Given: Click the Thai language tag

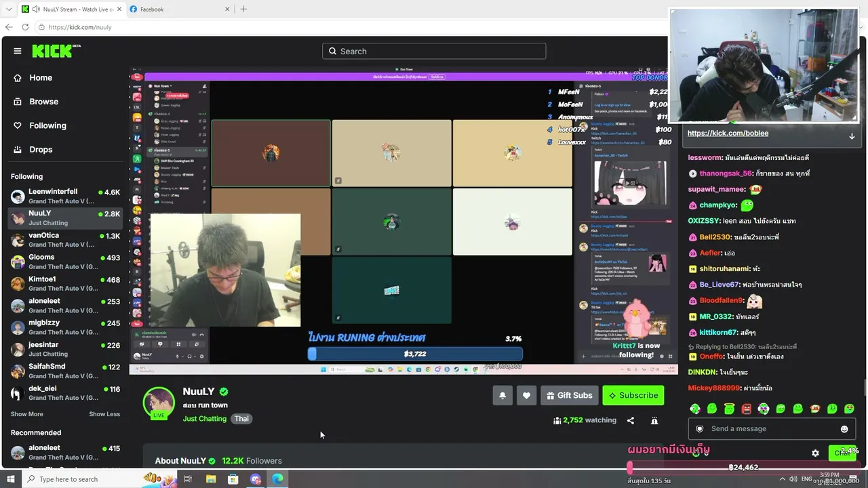Looking at the screenshot, I should click(x=242, y=419).
